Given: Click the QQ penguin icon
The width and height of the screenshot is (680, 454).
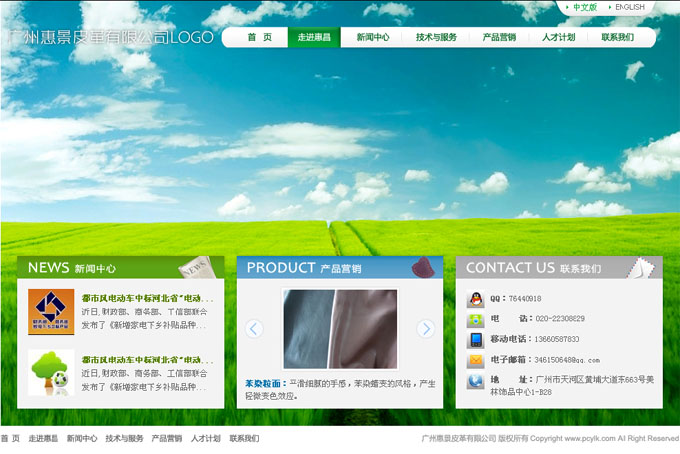Looking at the screenshot, I should pyautogui.click(x=475, y=299).
